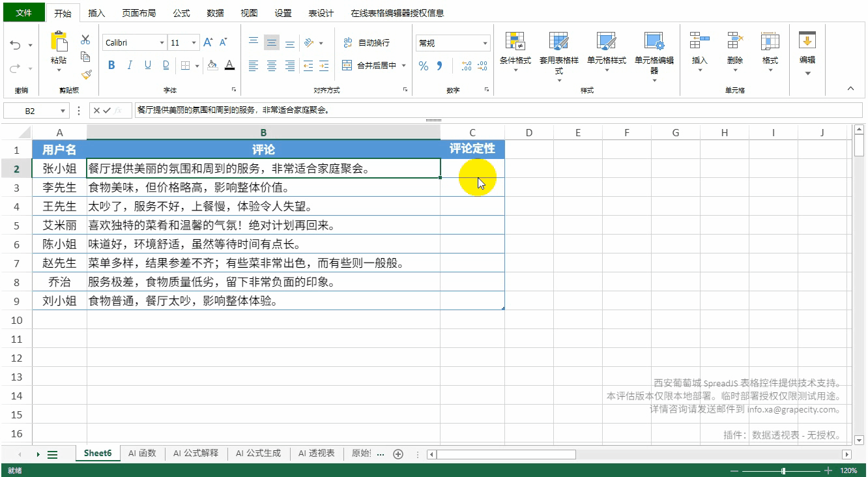
Task: Switch to the AI 透视表 sheet tab
Action: (317, 454)
